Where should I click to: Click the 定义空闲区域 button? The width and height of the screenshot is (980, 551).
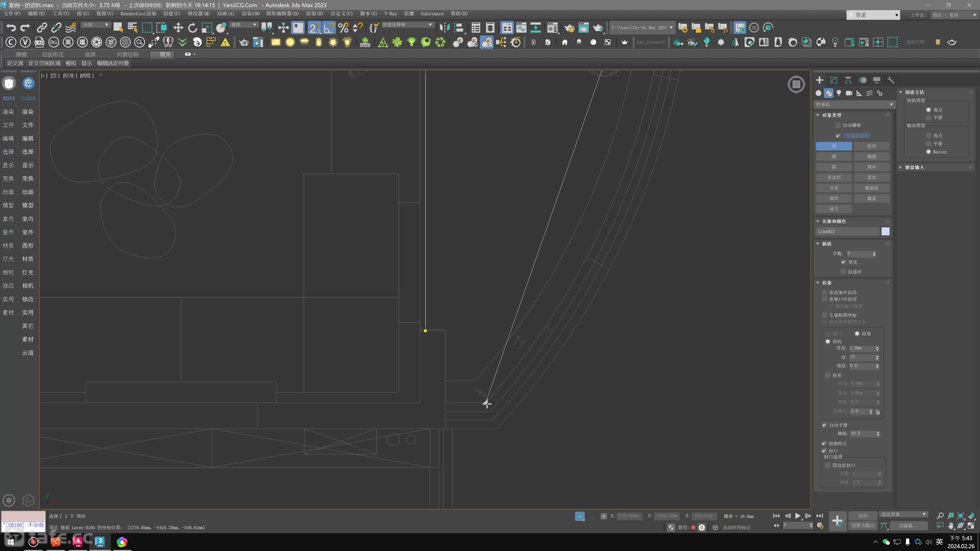44,63
